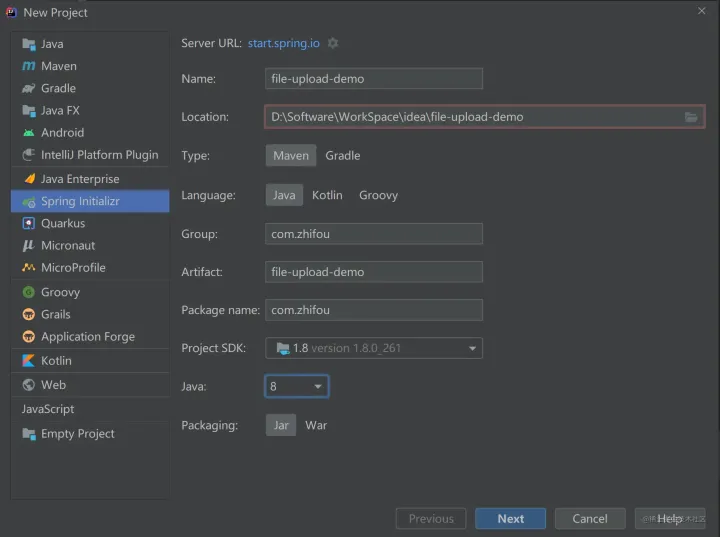
Task: Set language to Kotlin
Action: click(327, 195)
